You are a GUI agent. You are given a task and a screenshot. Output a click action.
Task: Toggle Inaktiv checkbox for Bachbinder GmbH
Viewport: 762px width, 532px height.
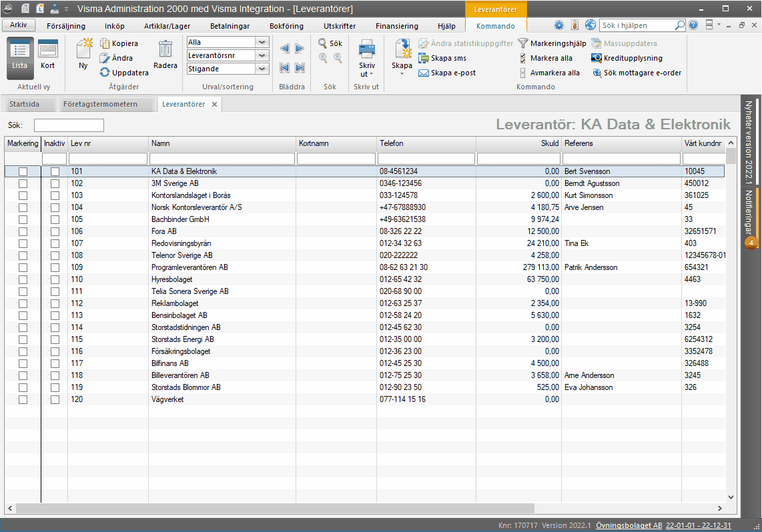pyautogui.click(x=55, y=219)
